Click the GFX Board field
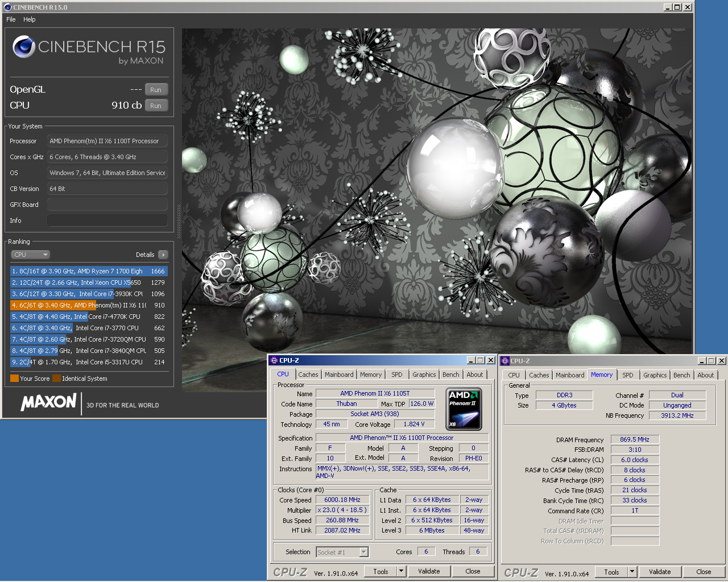This screenshot has width=728, height=582. [x=107, y=205]
